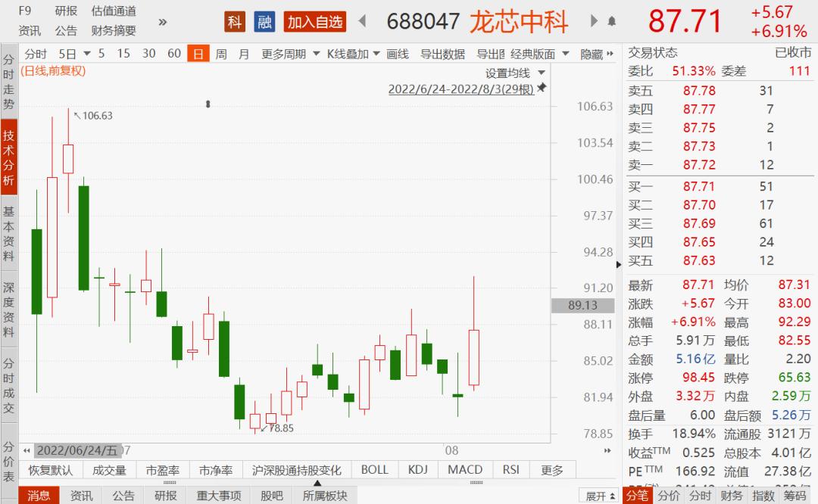This screenshot has height=504, width=818.
Task: Click the 展开 expand stepper control
Action: (601, 496)
